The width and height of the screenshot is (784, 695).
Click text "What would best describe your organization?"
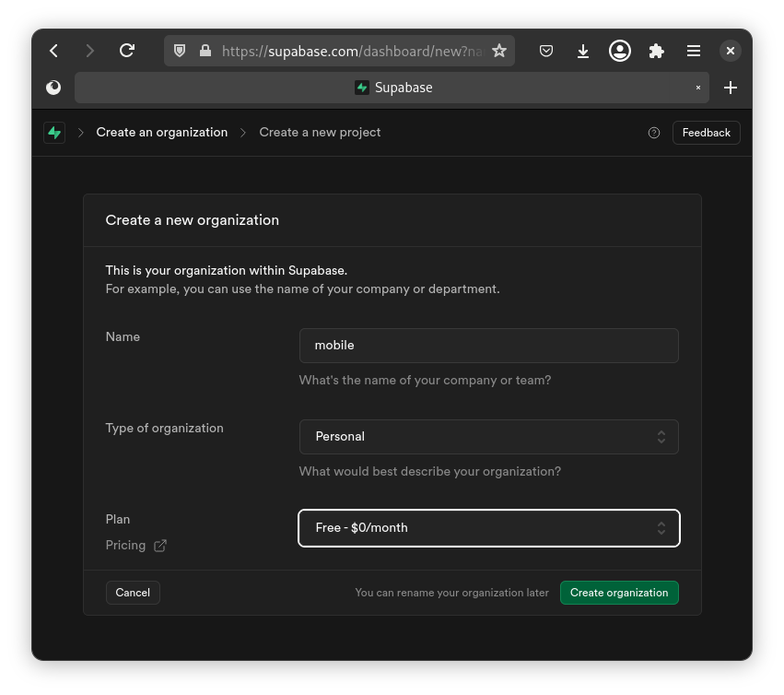click(430, 471)
